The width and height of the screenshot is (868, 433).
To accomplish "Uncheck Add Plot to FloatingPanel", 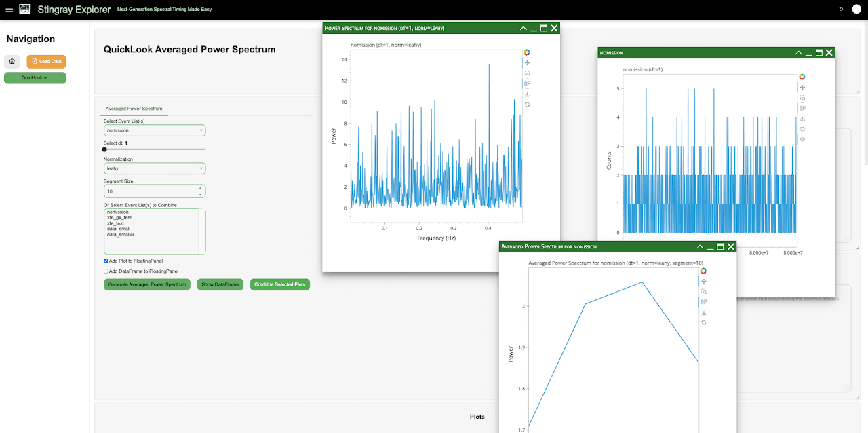I will point(106,261).
